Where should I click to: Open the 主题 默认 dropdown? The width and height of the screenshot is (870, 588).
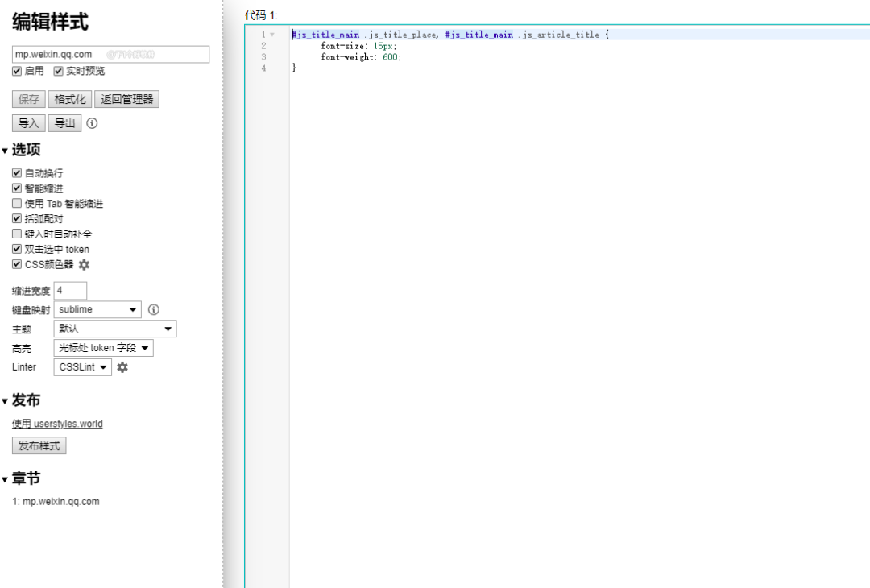click(115, 329)
